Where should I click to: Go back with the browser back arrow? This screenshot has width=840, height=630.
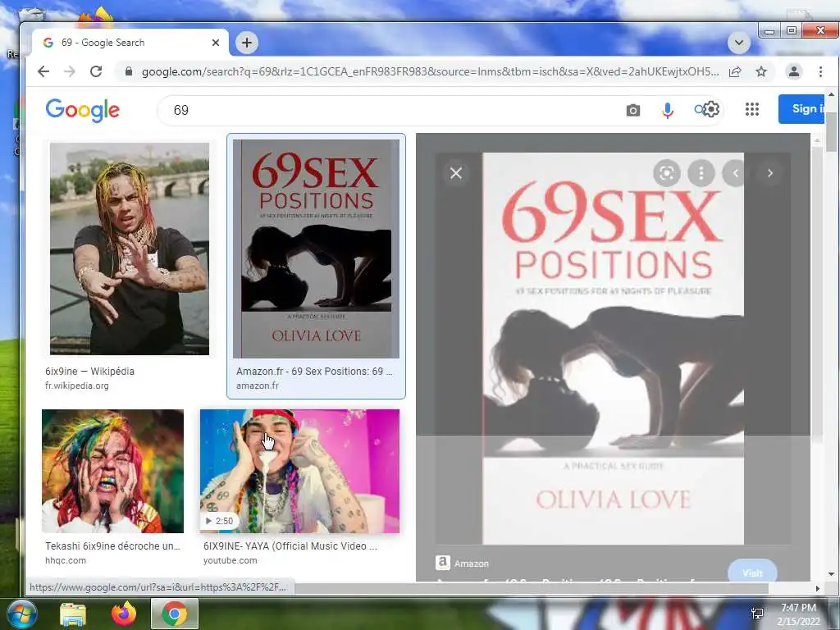[43, 71]
